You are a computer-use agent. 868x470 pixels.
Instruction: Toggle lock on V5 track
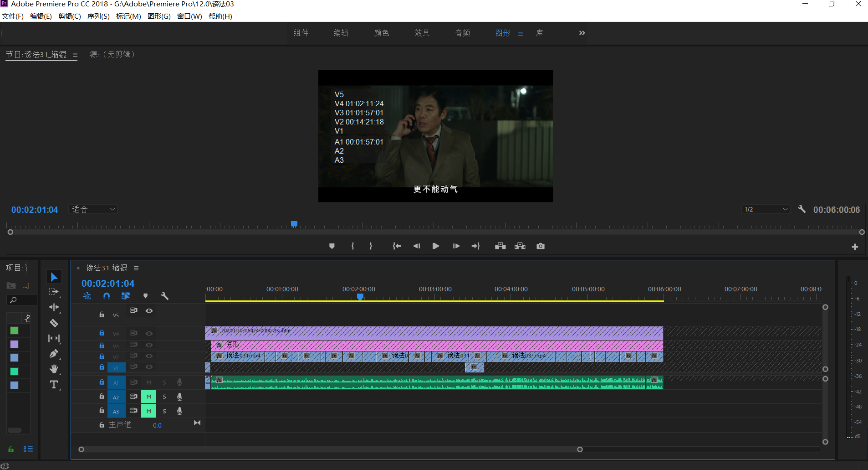pyautogui.click(x=102, y=315)
